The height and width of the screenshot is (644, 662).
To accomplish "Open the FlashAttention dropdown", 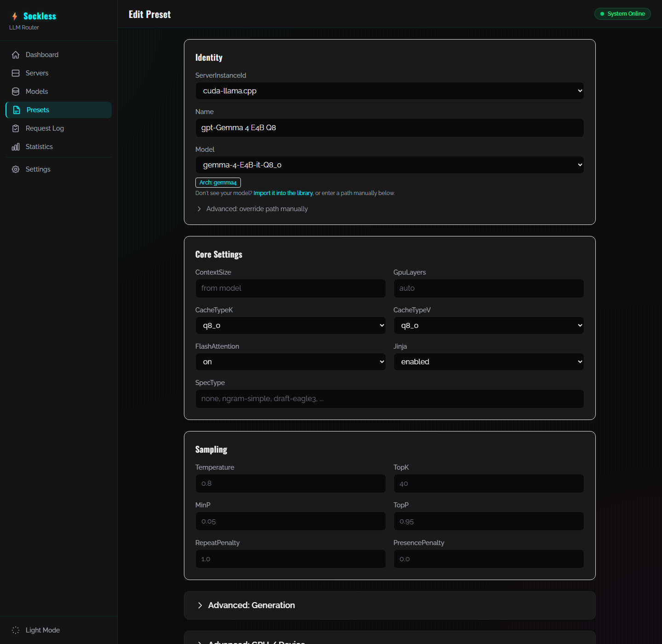I will (x=291, y=362).
